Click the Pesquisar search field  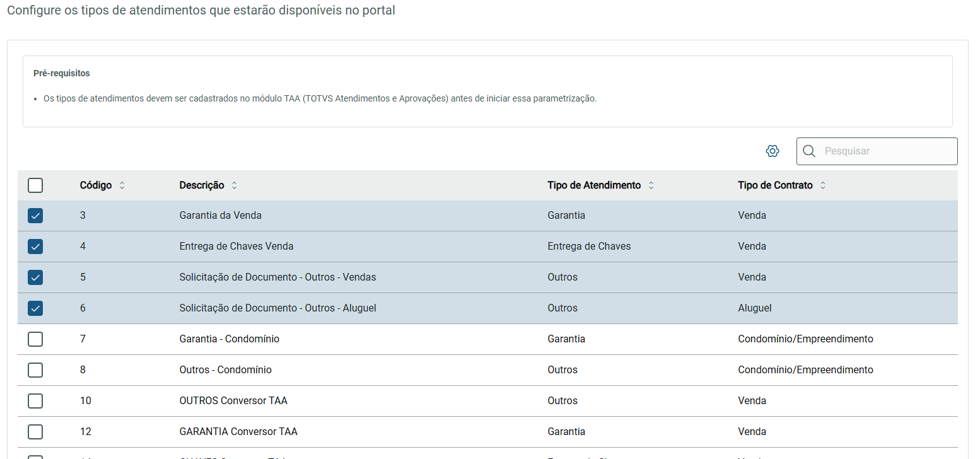[886, 151]
